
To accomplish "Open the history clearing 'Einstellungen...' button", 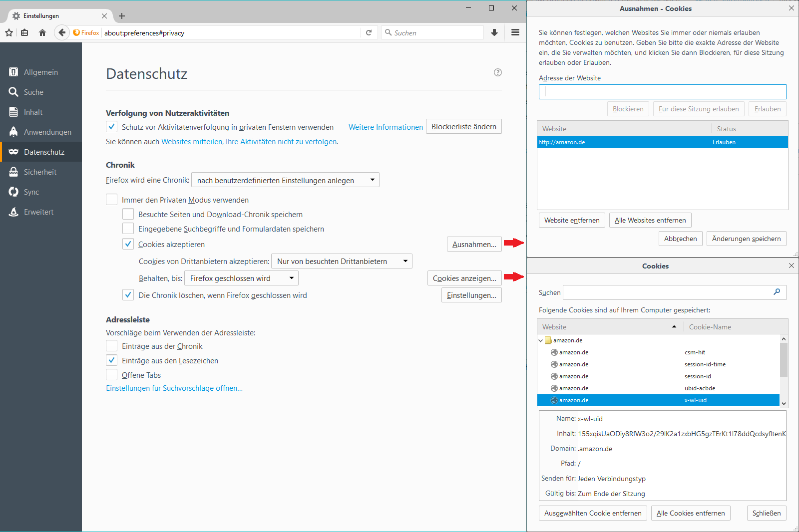I will point(471,295).
